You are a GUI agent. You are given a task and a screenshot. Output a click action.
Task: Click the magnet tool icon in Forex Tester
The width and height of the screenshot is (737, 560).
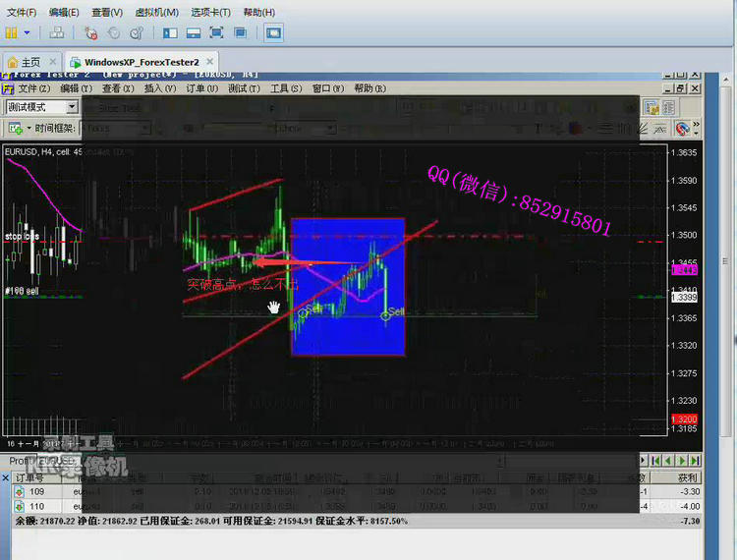point(683,128)
